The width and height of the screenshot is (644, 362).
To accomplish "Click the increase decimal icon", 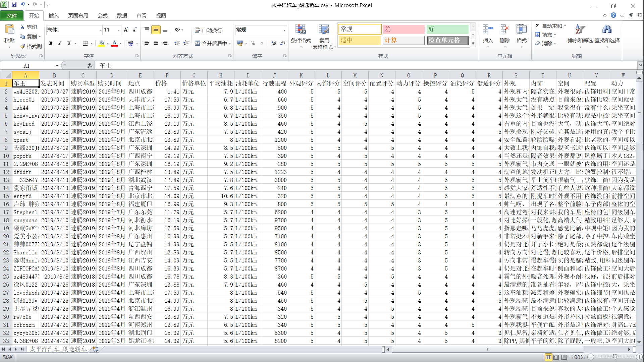I will tap(274, 43).
